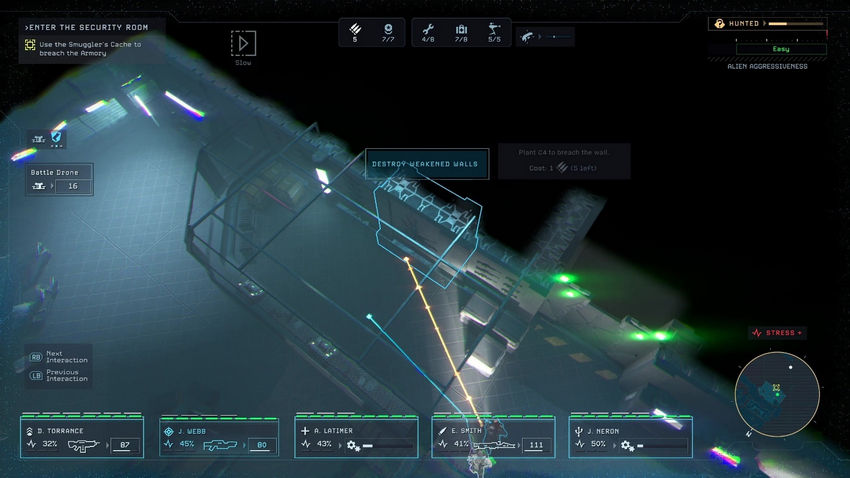
Task: Click J. Neron gears action icon
Action: (627, 446)
